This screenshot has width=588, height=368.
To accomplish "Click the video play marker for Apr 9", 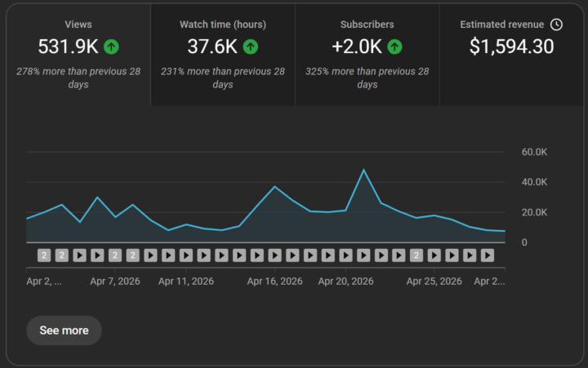I will [x=150, y=255].
